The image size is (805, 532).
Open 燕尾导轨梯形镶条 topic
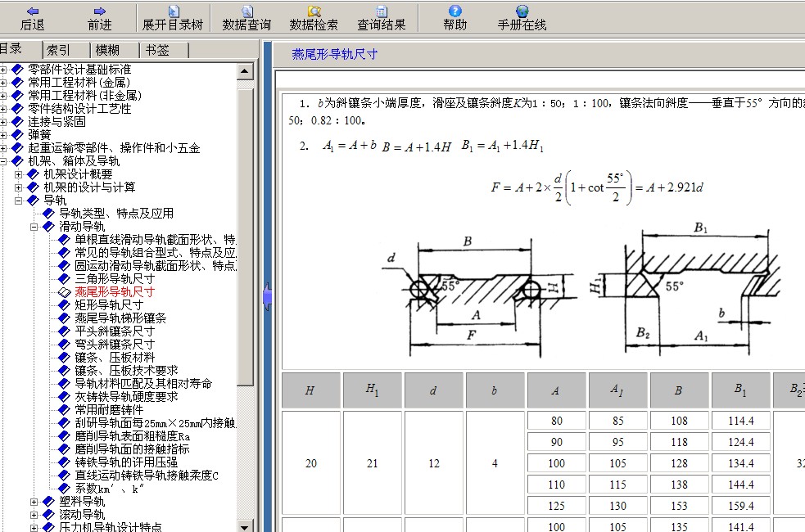pos(120,318)
